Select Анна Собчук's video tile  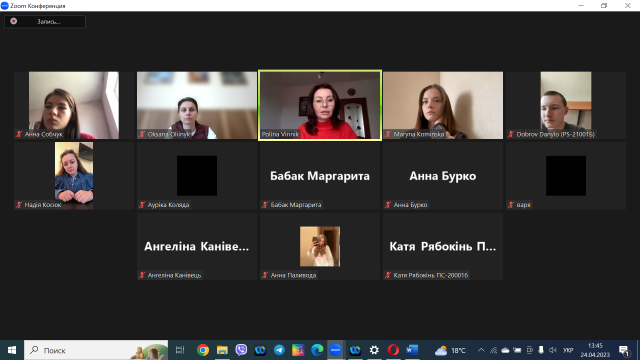pos(74,105)
